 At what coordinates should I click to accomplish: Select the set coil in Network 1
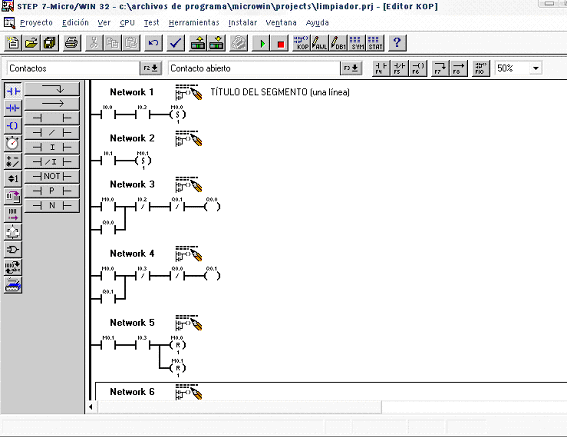[x=178, y=115]
